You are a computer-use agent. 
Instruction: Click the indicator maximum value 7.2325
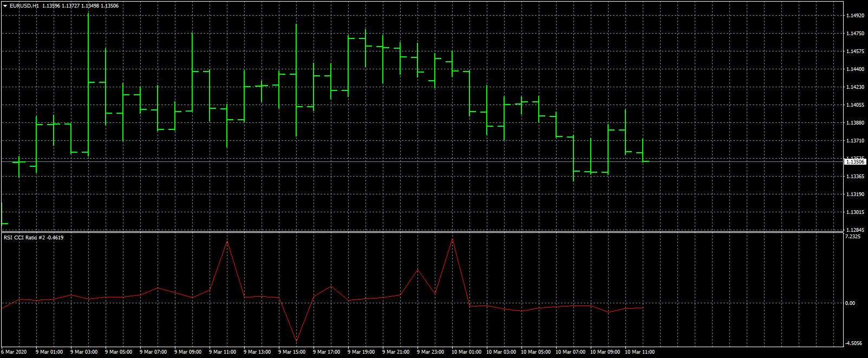point(853,237)
